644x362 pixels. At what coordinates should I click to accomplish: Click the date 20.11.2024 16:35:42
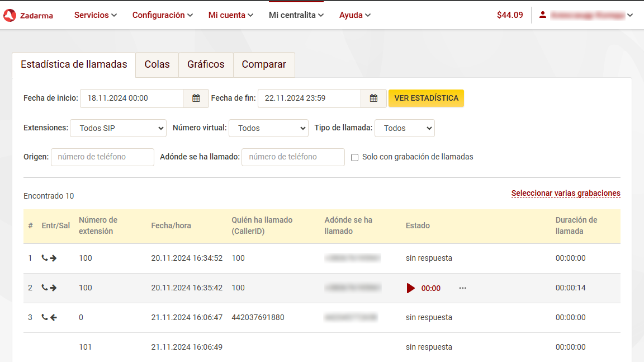pos(187,288)
